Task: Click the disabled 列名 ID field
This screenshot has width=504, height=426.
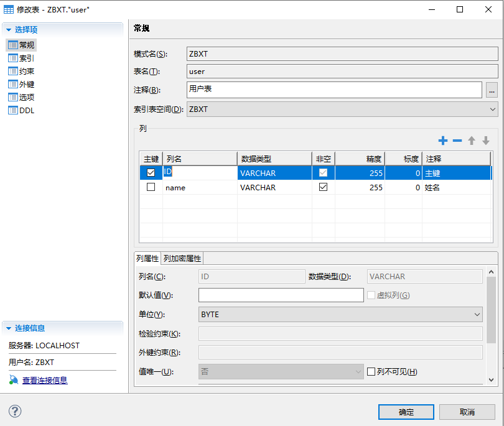Action: (251, 276)
